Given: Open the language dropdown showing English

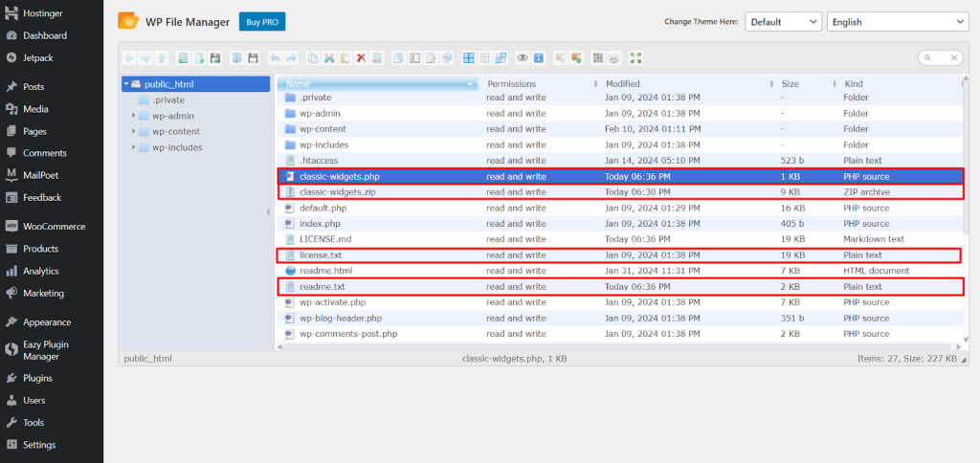Looking at the screenshot, I should 898,22.
